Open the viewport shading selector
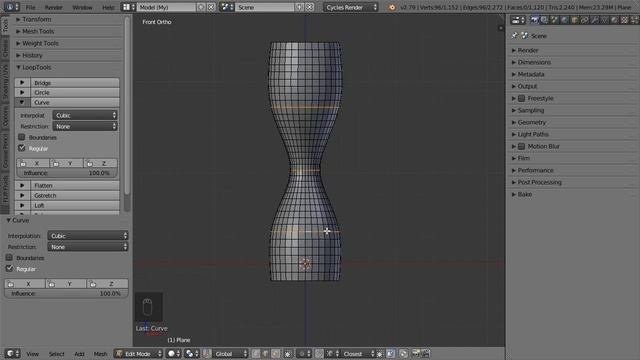 pyautogui.click(x=174, y=353)
